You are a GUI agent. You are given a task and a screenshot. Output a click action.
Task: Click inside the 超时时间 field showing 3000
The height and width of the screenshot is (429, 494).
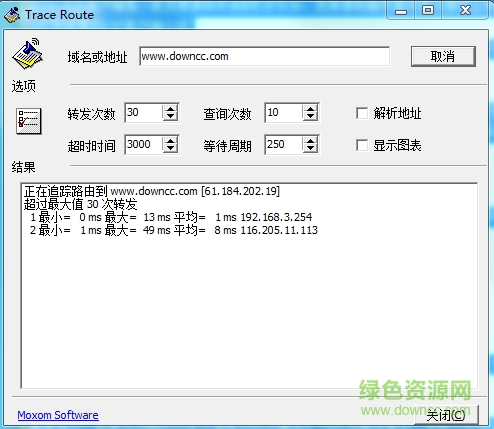point(144,145)
